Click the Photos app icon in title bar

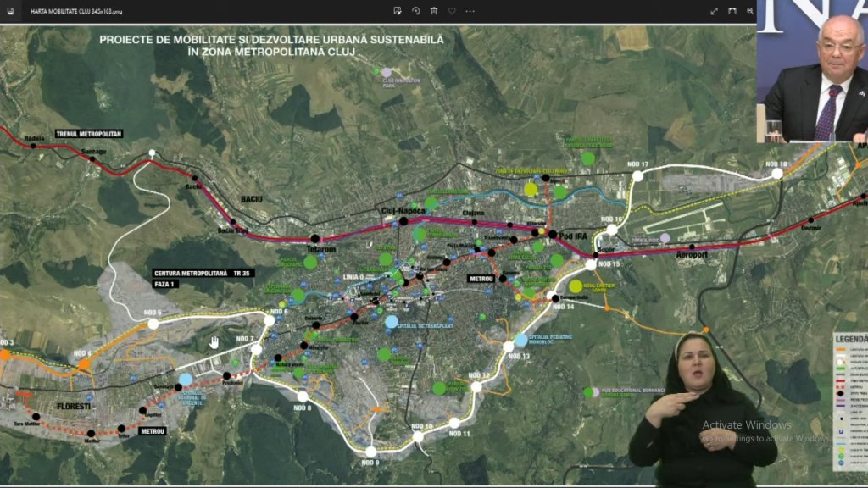(10, 11)
